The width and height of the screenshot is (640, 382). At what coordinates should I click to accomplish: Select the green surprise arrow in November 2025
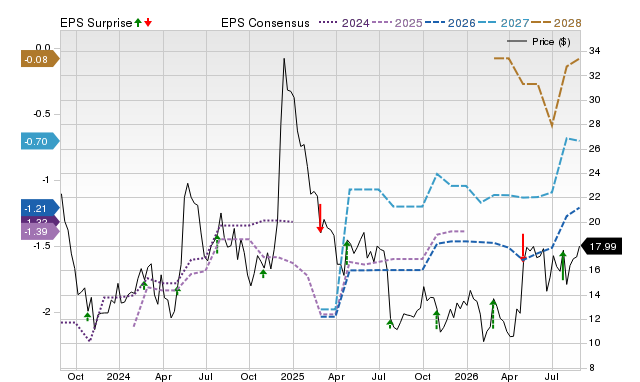(x=436, y=320)
